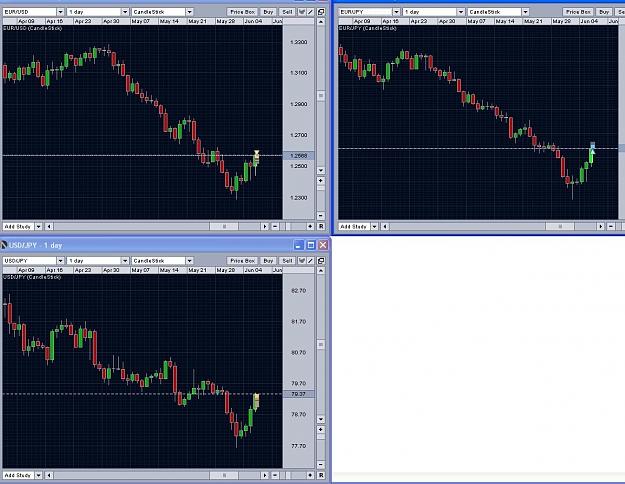Screen dimensions: 625x484
Task: Click scroll-right arrow under EUR/USD chart
Action: [265, 226]
